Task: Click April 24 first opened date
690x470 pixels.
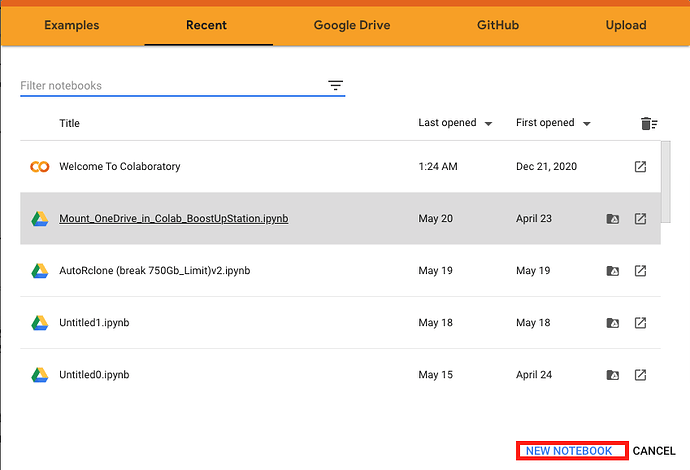Action: click(534, 375)
